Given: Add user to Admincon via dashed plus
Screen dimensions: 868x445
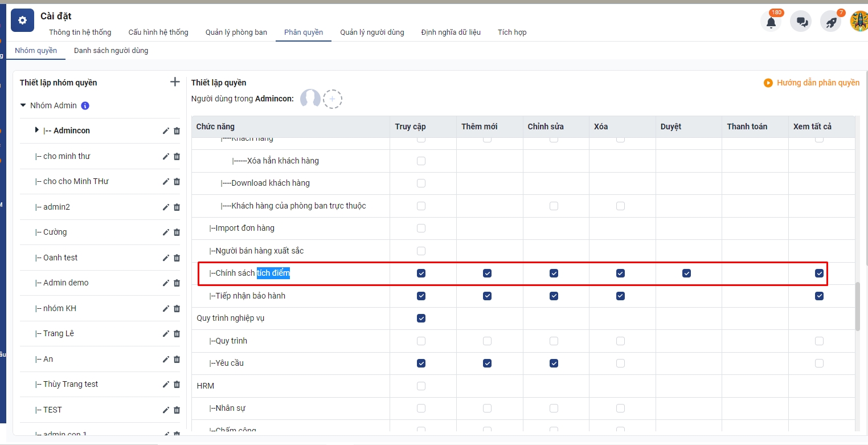Looking at the screenshot, I should tap(333, 99).
